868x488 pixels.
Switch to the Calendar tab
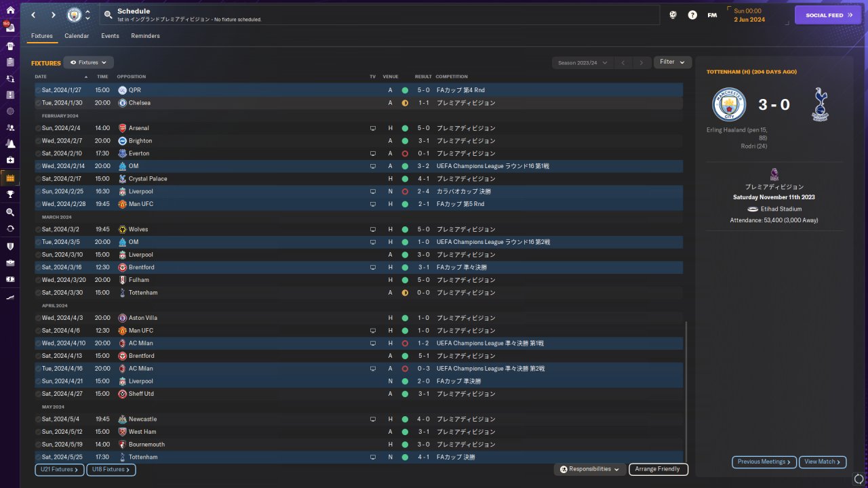pyautogui.click(x=77, y=36)
